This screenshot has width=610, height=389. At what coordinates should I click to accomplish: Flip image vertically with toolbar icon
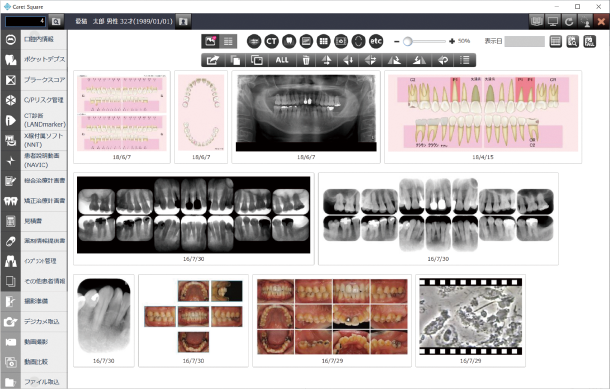[x=327, y=60]
